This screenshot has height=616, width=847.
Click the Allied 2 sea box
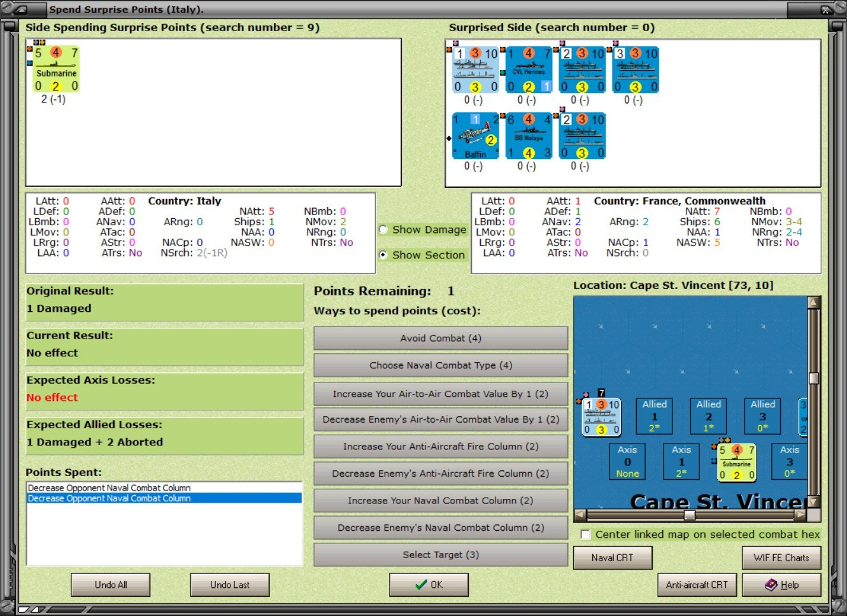708,416
